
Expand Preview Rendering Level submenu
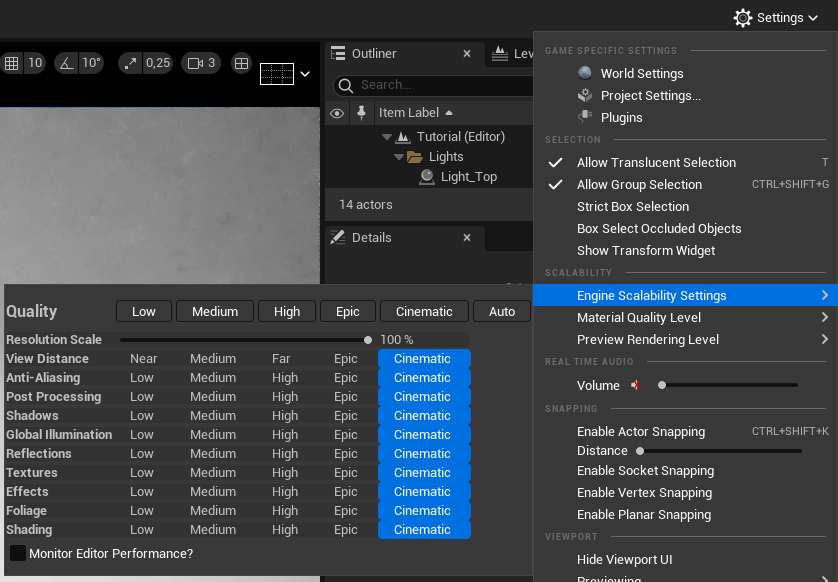686,339
